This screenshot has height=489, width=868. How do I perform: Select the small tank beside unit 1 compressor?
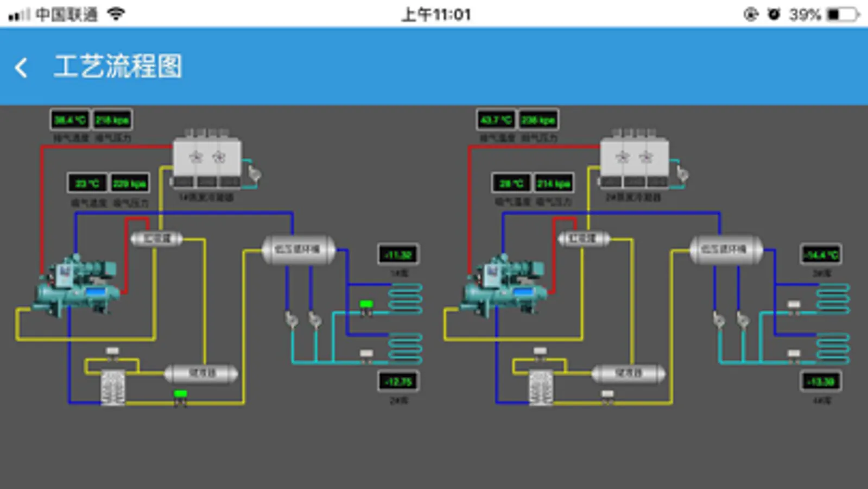coord(156,238)
